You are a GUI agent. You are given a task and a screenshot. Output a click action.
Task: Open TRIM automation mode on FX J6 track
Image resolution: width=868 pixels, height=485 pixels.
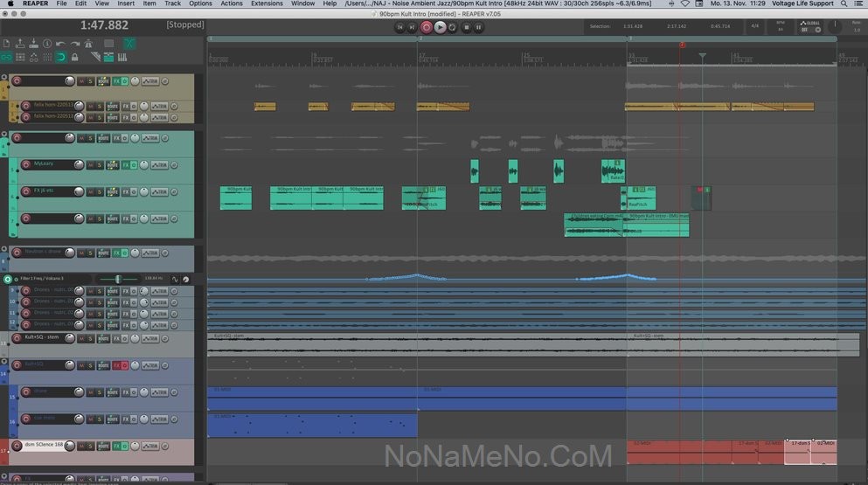[x=159, y=191]
